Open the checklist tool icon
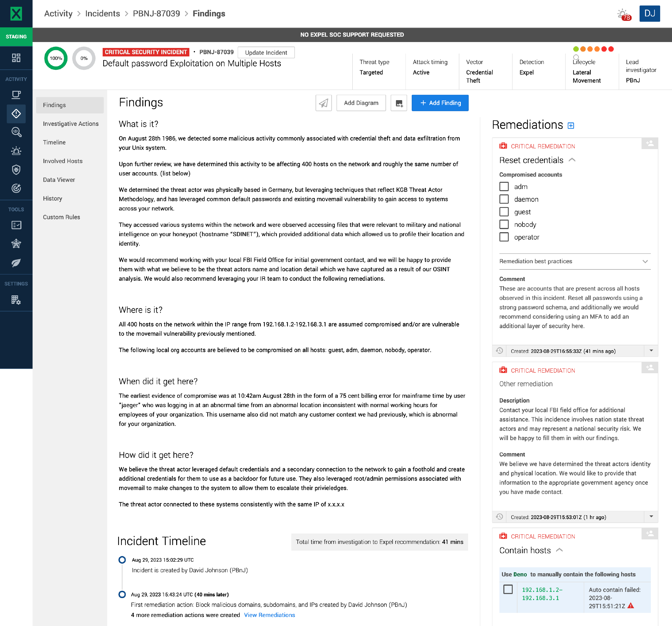 pos(16,225)
